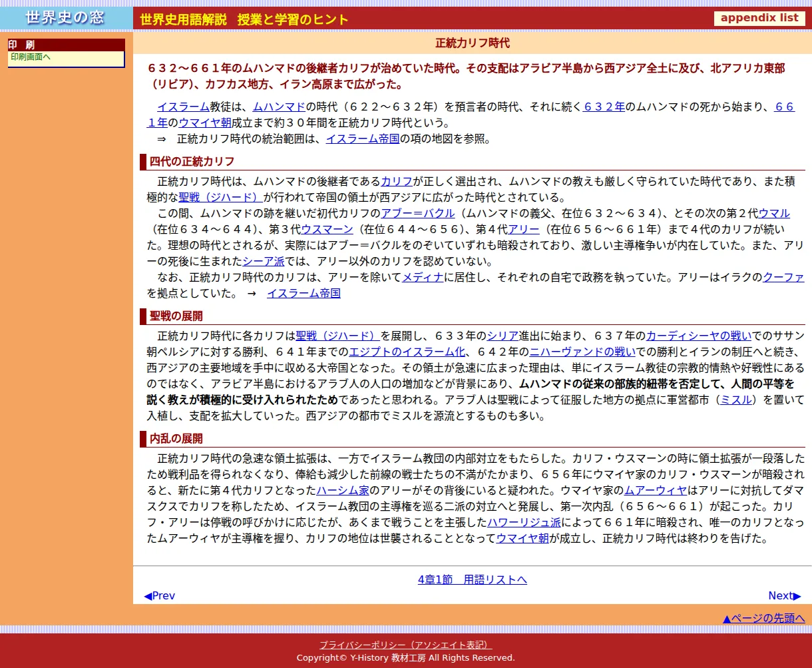This screenshot has height=668, width=812.
Task: Open the ウスマーン link for the third caliph
Action: [x=325, y=229]
